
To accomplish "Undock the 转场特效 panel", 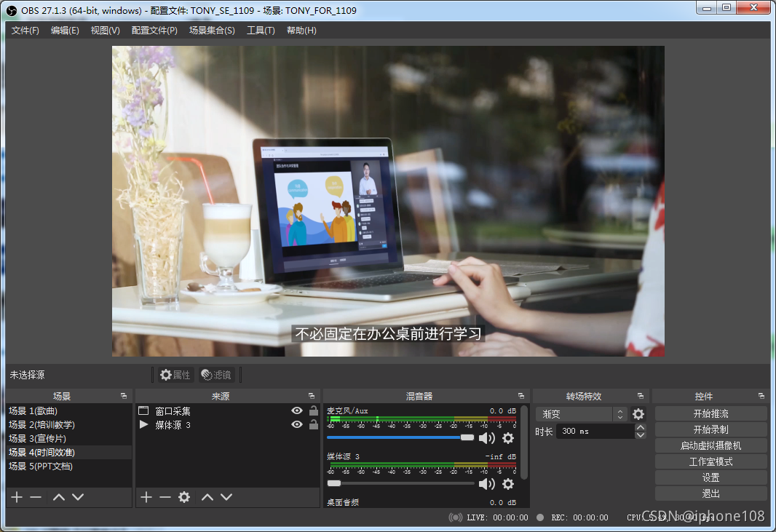I will point(641,396).
